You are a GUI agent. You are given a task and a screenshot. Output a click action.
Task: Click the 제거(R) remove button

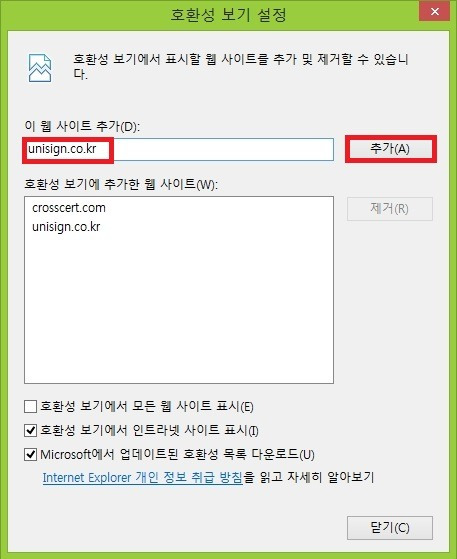390,209
